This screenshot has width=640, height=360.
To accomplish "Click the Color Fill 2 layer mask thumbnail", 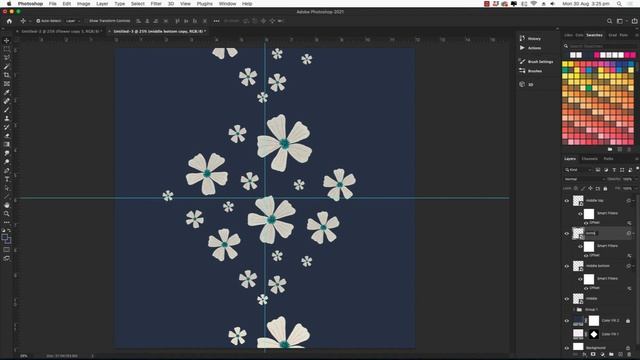I will pos(594,321).
